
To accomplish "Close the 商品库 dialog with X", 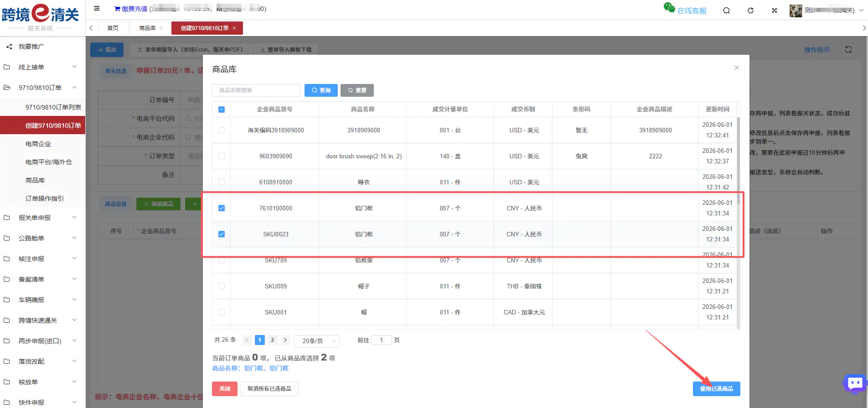I will click(x=736, y=68).
